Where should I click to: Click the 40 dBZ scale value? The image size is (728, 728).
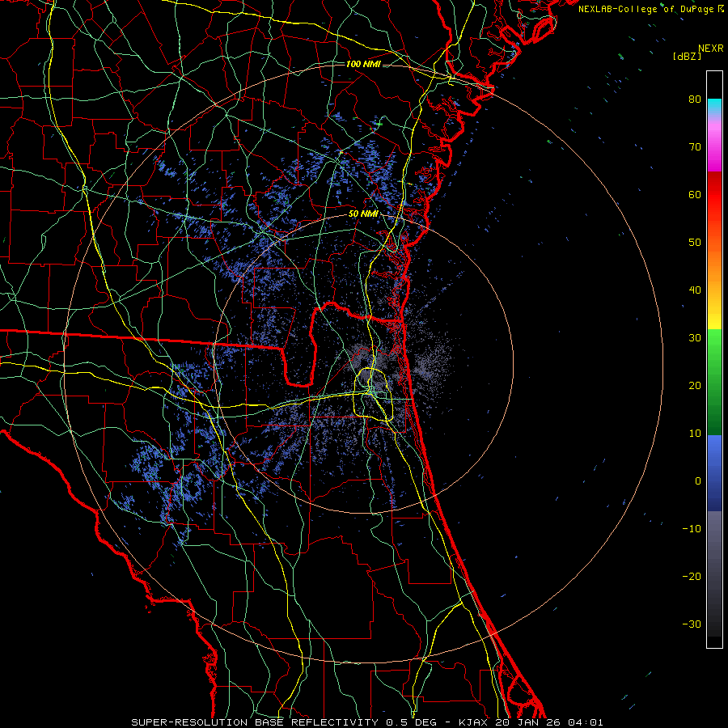(695, 290)
